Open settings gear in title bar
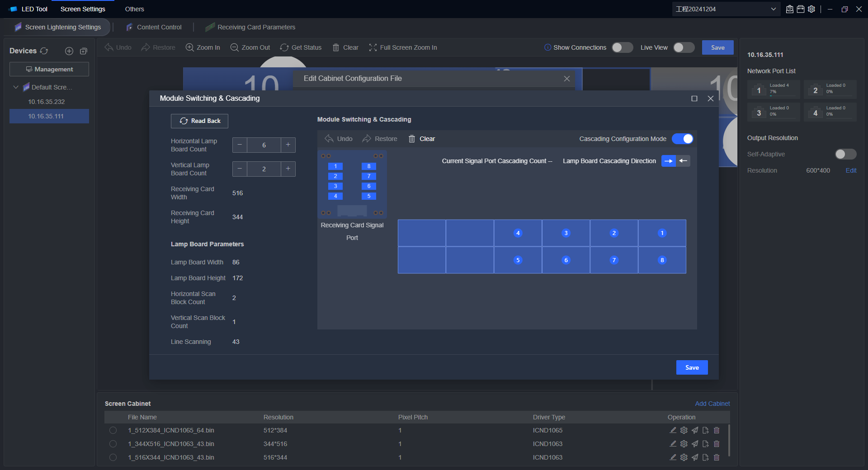This screenshot has height=470, width=868. [x=811, y=9]
